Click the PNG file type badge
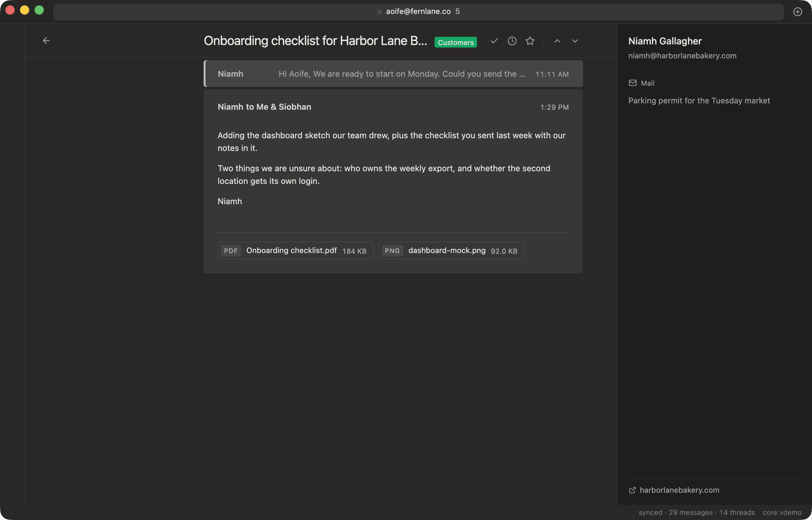 click(x=392, y=250)
